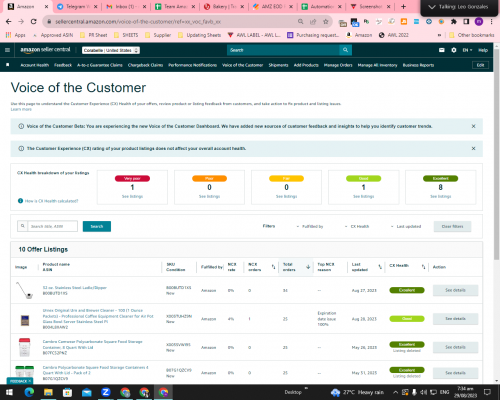Viewport: 500px width, 400px height.
Task: Open the Corabelle United States account switcher
Action: [111, 50]
